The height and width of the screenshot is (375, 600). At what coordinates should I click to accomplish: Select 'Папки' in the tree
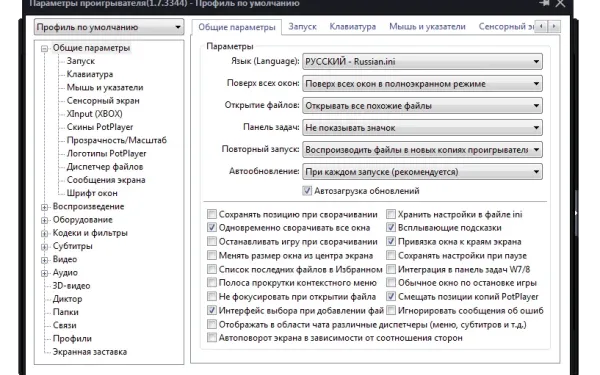[x=65, y=312]
